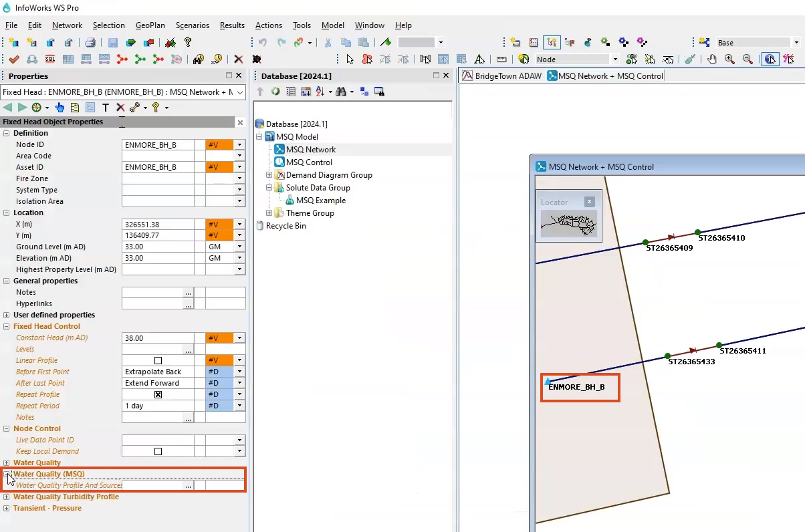The height and width of the screenshot is (532, 805).
Task: Open the SQL query tool icon
Action: pyautogui.click(x=50, y=59)
